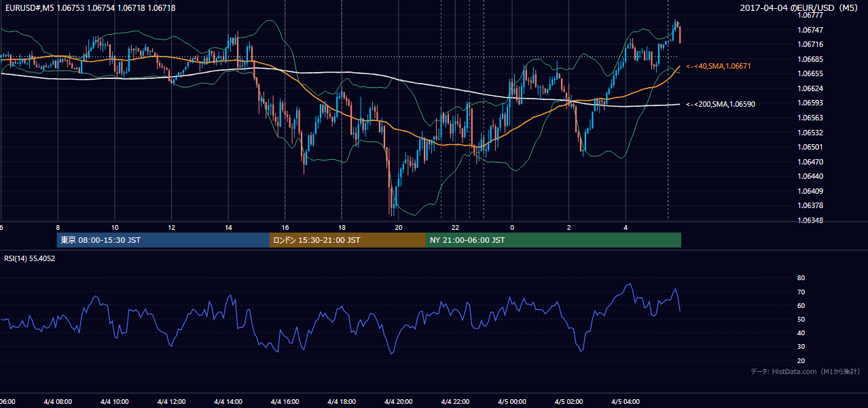Click hour tick 12 under price chart

[171, 228]
